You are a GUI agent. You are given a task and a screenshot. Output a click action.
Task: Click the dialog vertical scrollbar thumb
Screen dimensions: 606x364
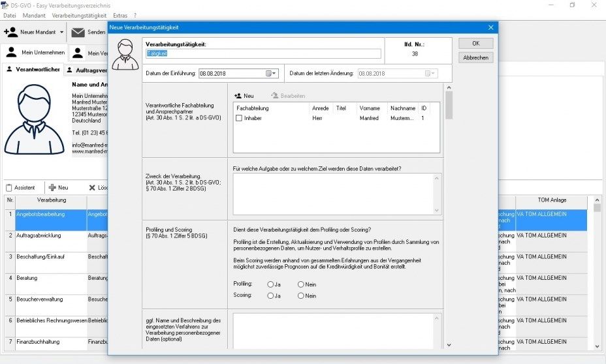click(449, 106)
